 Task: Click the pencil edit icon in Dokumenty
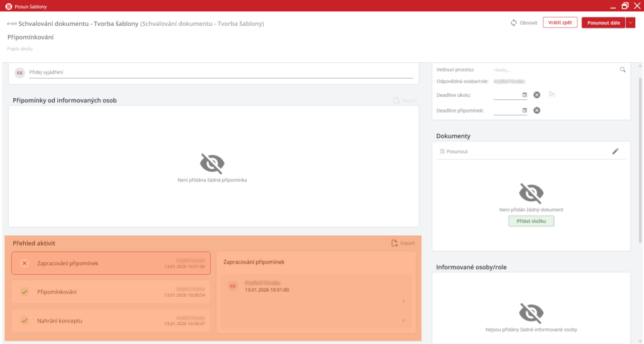[615, 151]
